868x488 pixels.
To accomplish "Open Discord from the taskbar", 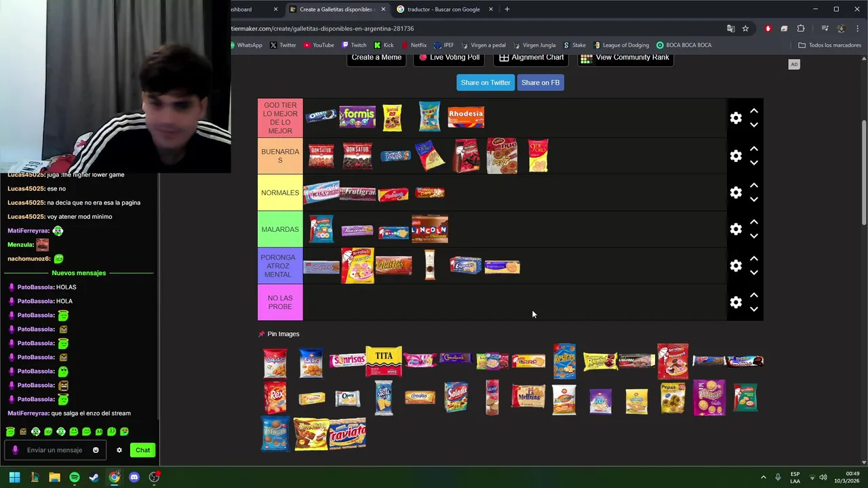I will [x=134, y=477].
